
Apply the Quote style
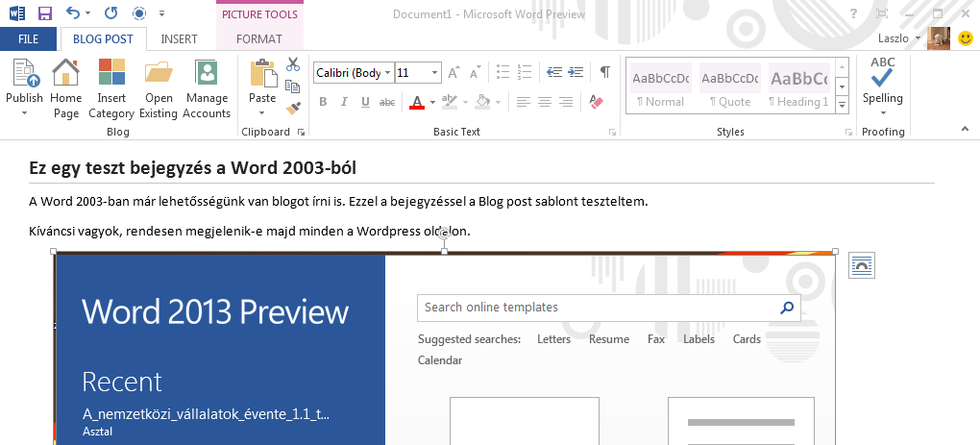pyautogui.click(x=730, y=86)
